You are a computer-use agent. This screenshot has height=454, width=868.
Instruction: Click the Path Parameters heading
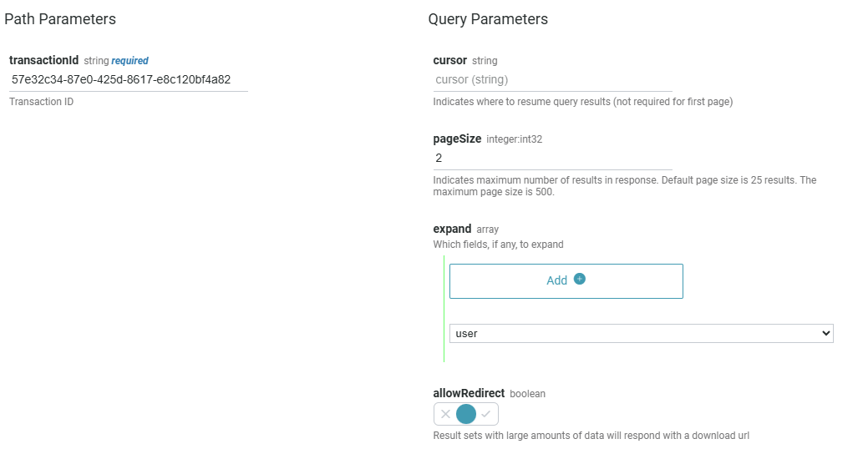pos(60,19)
